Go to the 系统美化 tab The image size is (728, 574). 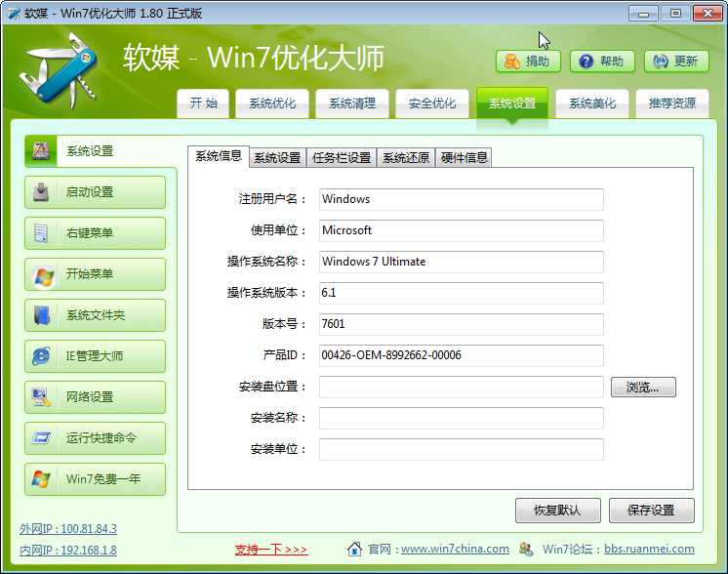click(x=592, y=103)
